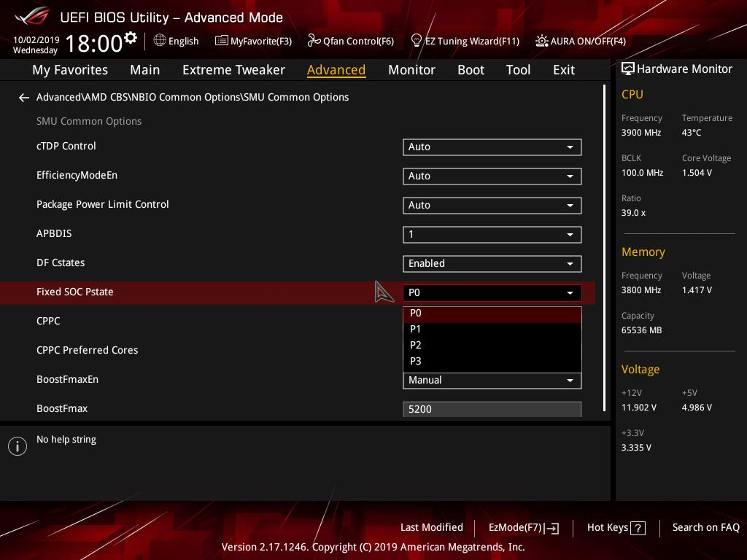The image size is (747, 560).
Task: Select P0 in the Pstate list
Action: (492, 314)
